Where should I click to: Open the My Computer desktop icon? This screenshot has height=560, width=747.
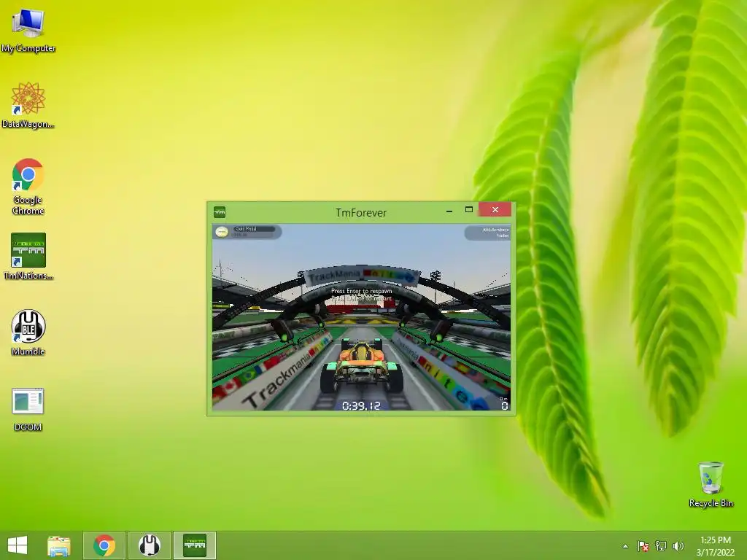click(x=28, y=29)
